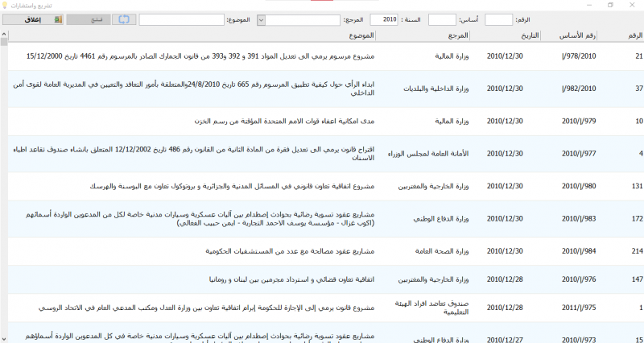Click the رقم الأساس cell 2010/إ/984
The height and width of the screenshot is (343, 644).
click(579, 251)
